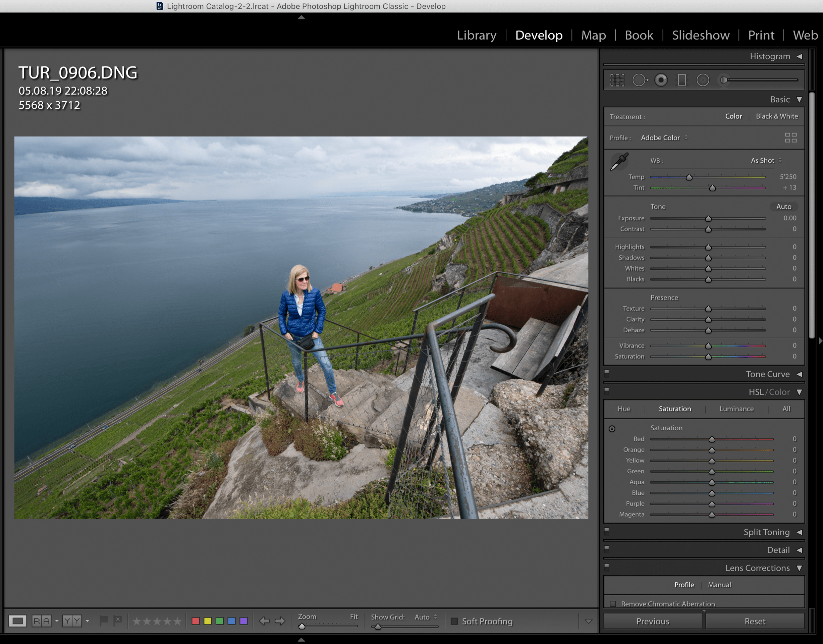Switch to Loupe view mode
823x644 pixels.
[18, 621]
